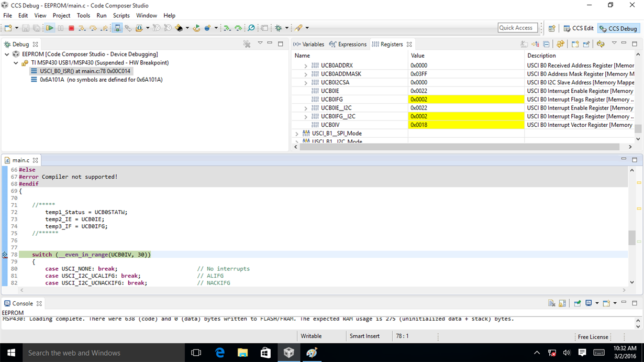Switch to the Variables tab
The height and width of the screenshot is (362, 644).
pyautogui.click(x=308, y=44)
